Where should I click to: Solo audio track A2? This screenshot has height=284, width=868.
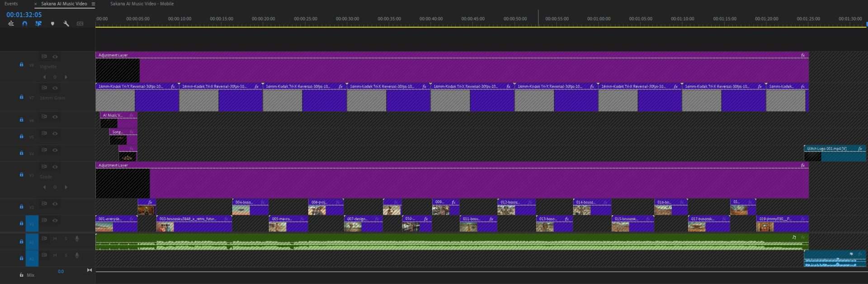(x=66, y=255)
